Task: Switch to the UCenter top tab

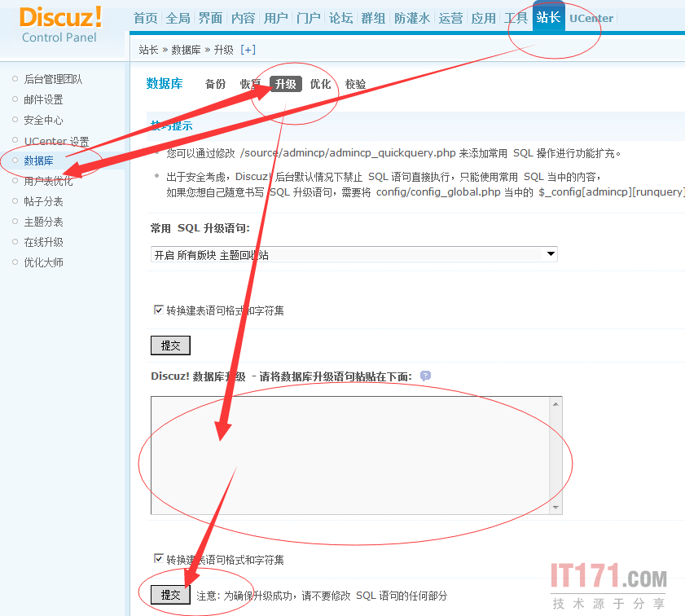Action: (591, 18)
